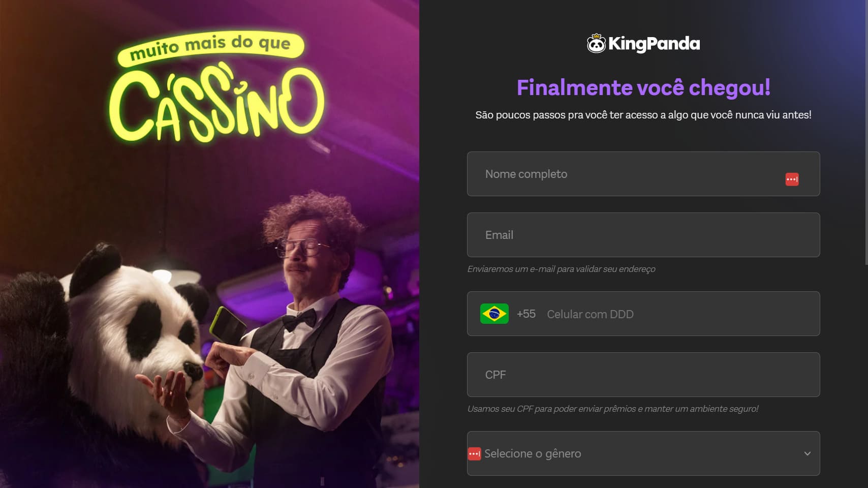The width and height of the screenshot is (868, 488).
Task: Click the red password manager icon beside Selecione o gênero
Action: pos(474,453)
